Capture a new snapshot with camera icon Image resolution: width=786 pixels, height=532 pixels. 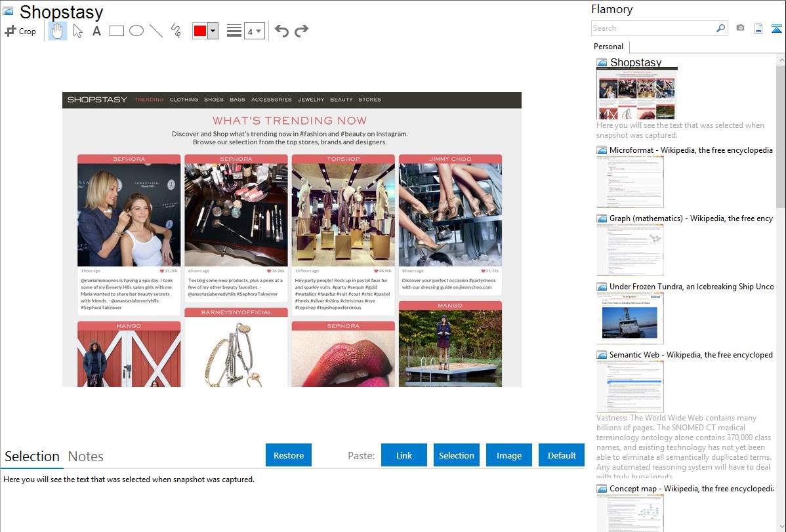click(x=740, y=28)
